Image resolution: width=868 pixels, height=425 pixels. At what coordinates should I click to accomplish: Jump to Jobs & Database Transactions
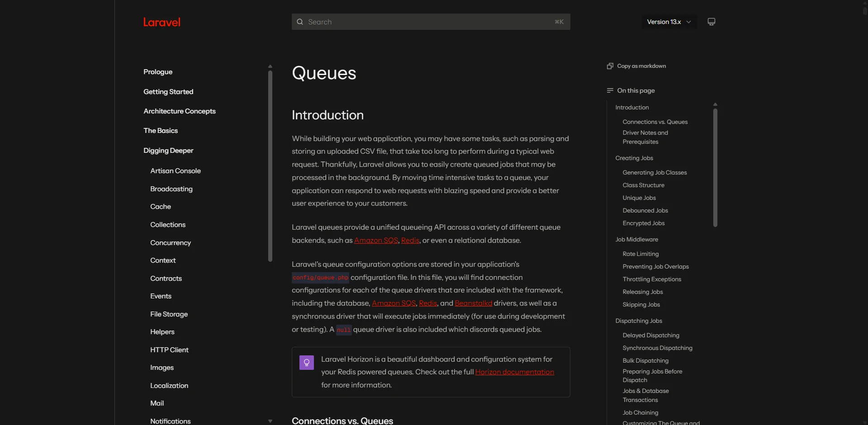(645, 396)
